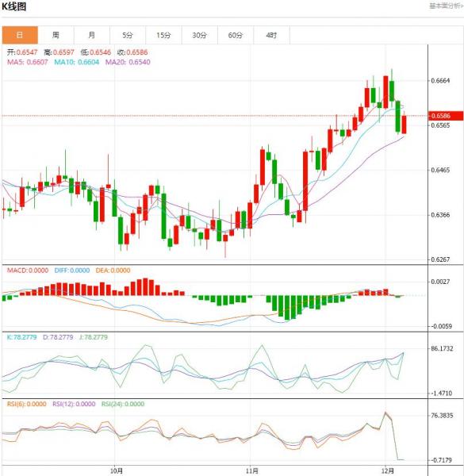Click the 12月 time axis marker
Image resolution: width=464 pixels, height=476 pixels.
(387, 470)
